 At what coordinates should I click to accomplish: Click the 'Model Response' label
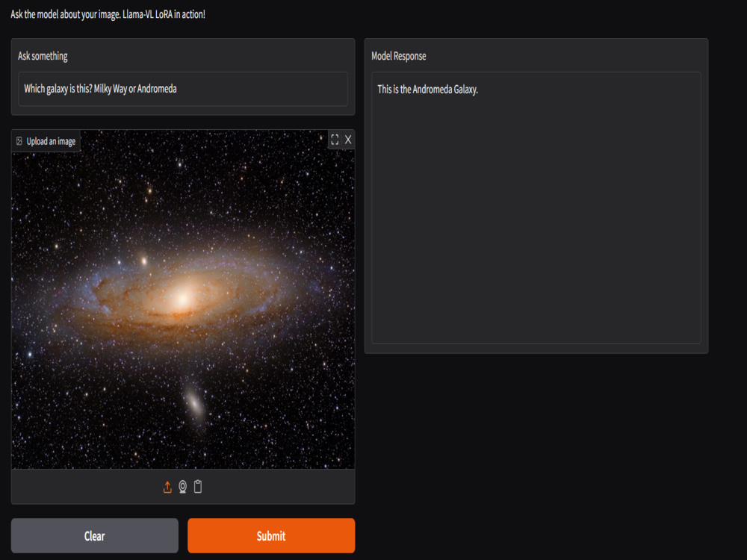(399, 56)
